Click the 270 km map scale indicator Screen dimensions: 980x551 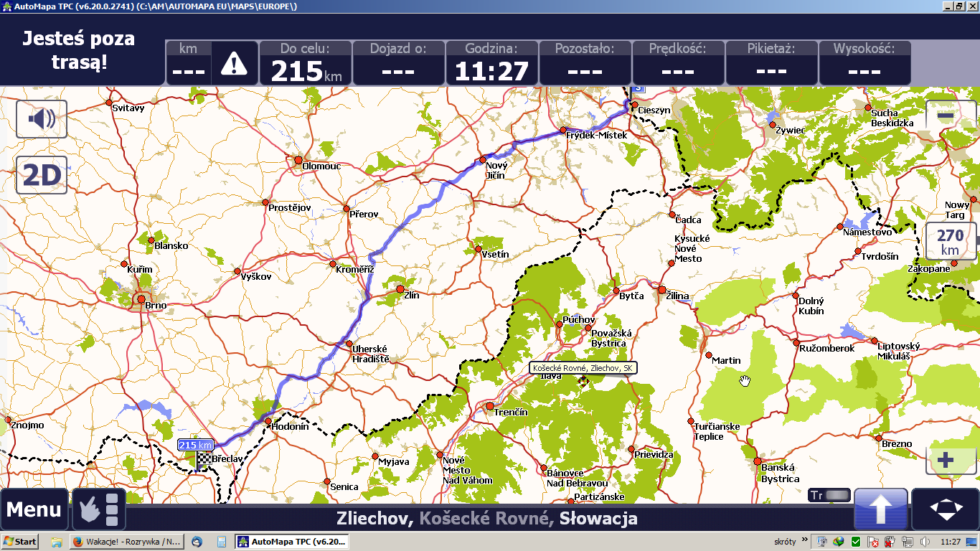pyautogui.click(x=950, y=242)
